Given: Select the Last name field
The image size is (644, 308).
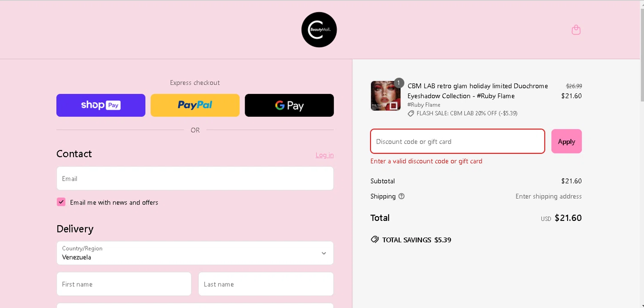Looking at the screenshot, I should pyautogui.click(x=266, y=284).
